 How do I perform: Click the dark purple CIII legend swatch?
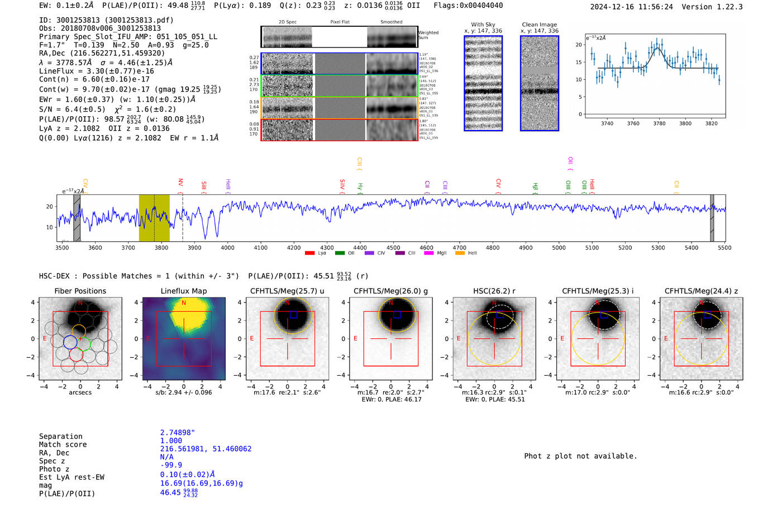tap(400, 253)
